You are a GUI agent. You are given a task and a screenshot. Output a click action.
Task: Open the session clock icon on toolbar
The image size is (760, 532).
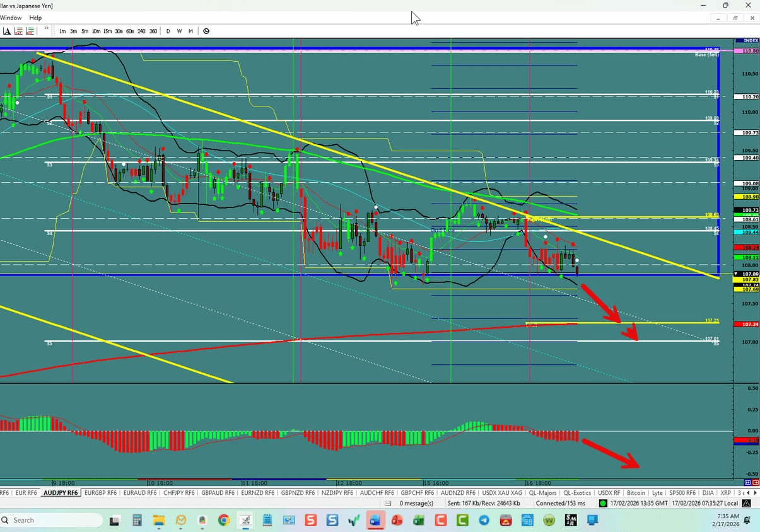tap(206, 30)
